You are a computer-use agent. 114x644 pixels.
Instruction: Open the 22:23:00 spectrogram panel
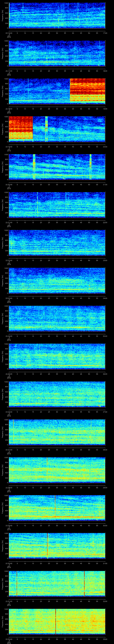point(57,280)
